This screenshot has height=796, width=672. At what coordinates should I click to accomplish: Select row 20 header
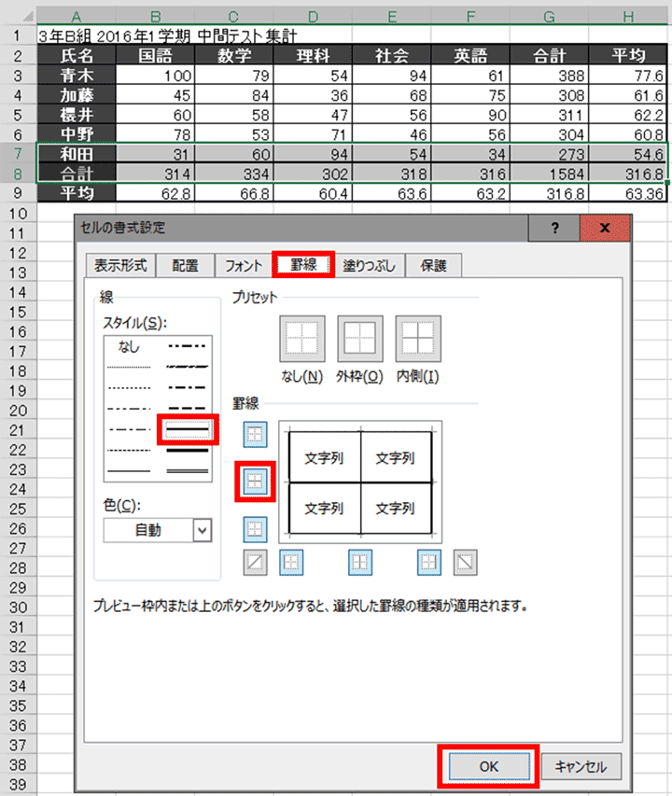(x=18, y=411)
